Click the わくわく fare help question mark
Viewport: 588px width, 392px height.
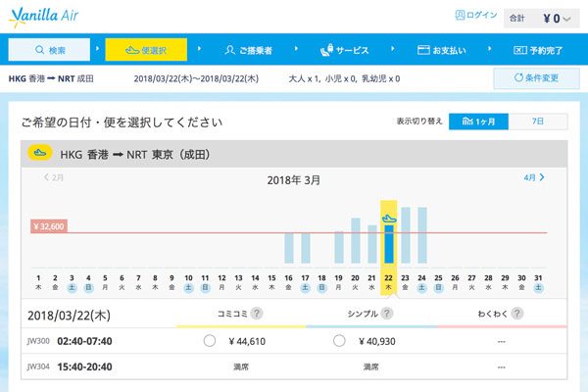517,314
